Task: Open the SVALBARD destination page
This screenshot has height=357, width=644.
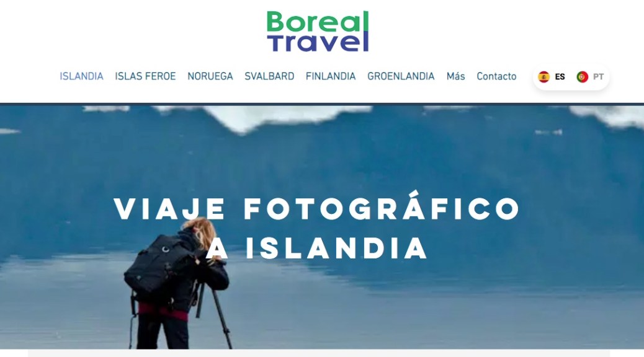Action: [269, 76]
